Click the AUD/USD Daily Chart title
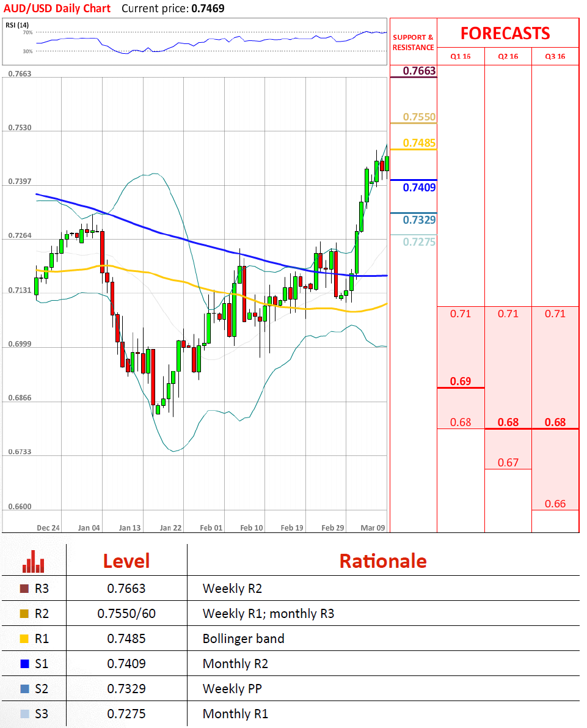587x728 pixels. [57, 9]
